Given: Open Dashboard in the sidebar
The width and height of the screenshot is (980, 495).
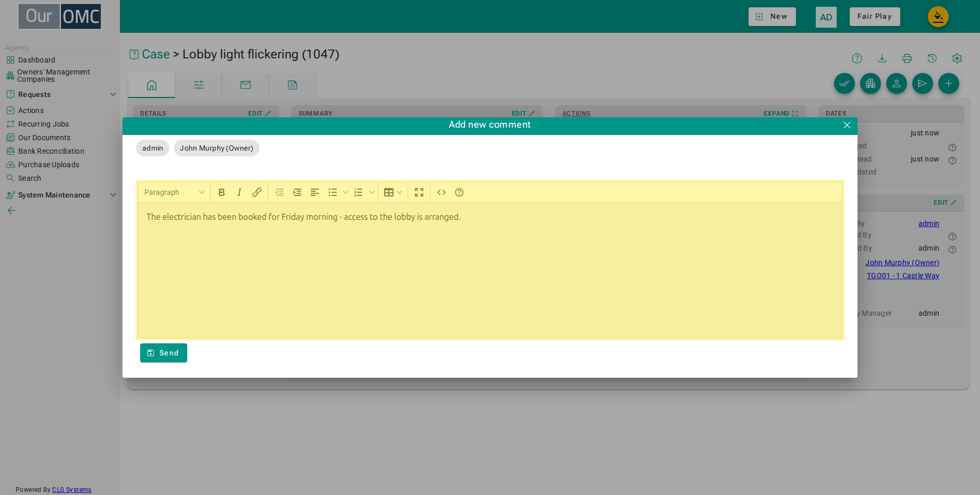Looking at the screenshot, I should point(36,60).
